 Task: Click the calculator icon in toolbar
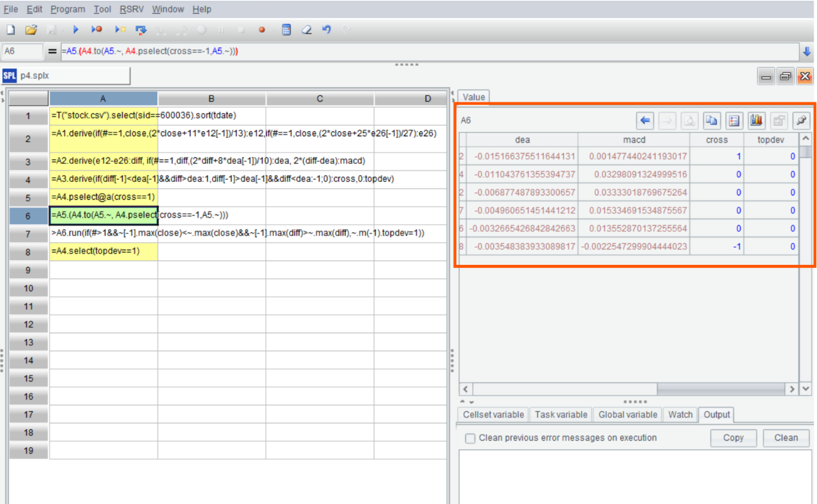click(286, 30)
